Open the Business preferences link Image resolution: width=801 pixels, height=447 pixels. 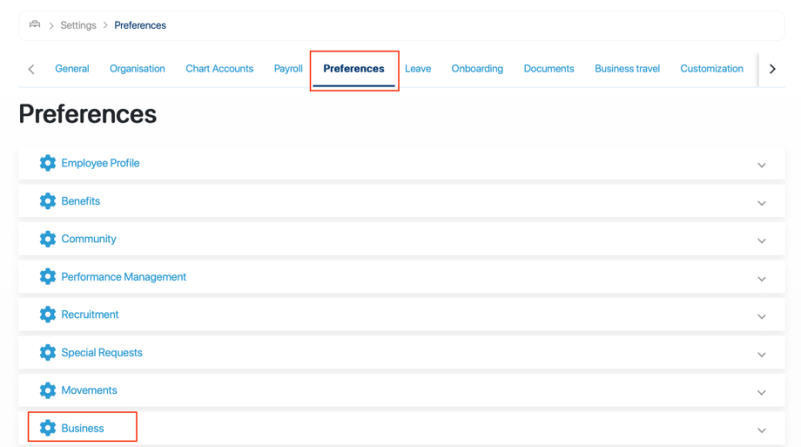pos(83,429)
